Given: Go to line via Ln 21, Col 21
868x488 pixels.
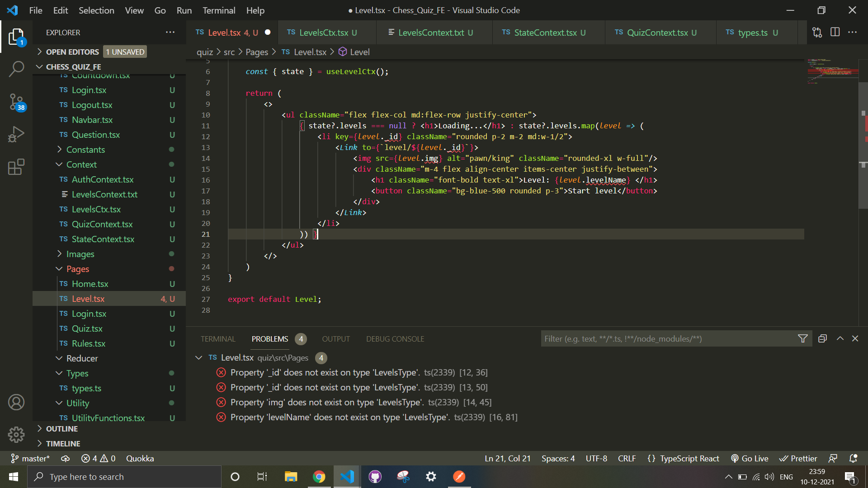Looking at the screenshot, I should pyautogui.click(x=508, y=458).
